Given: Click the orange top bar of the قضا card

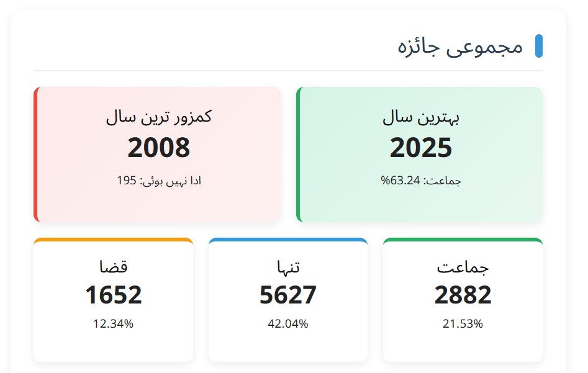Looking at the screenshot, I should point(114,239).
